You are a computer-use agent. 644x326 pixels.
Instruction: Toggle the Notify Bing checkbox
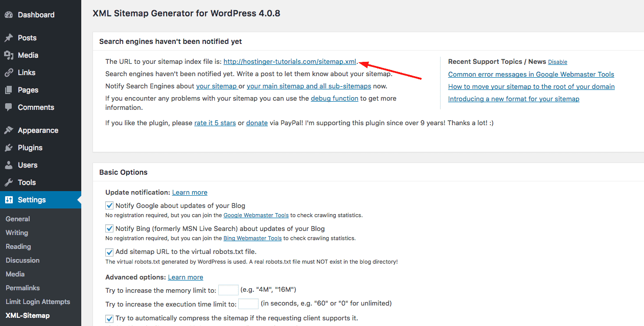pos(109,228)
